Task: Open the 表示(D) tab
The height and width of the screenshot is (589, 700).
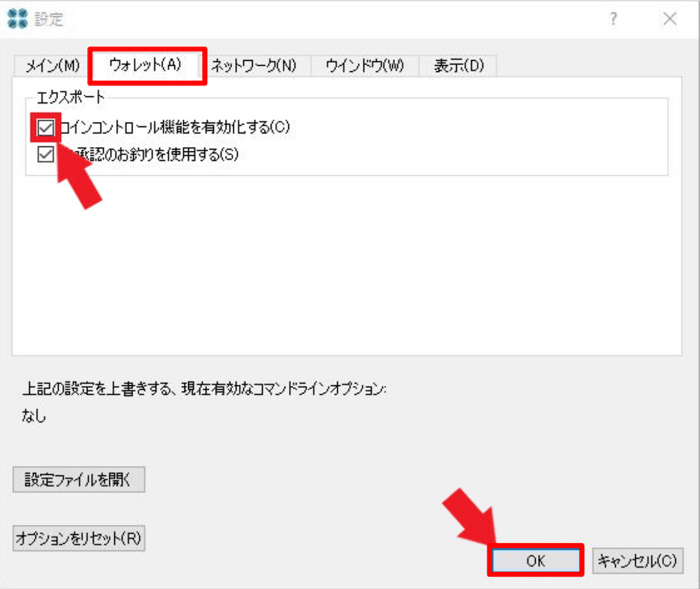Action: [457, 66]
